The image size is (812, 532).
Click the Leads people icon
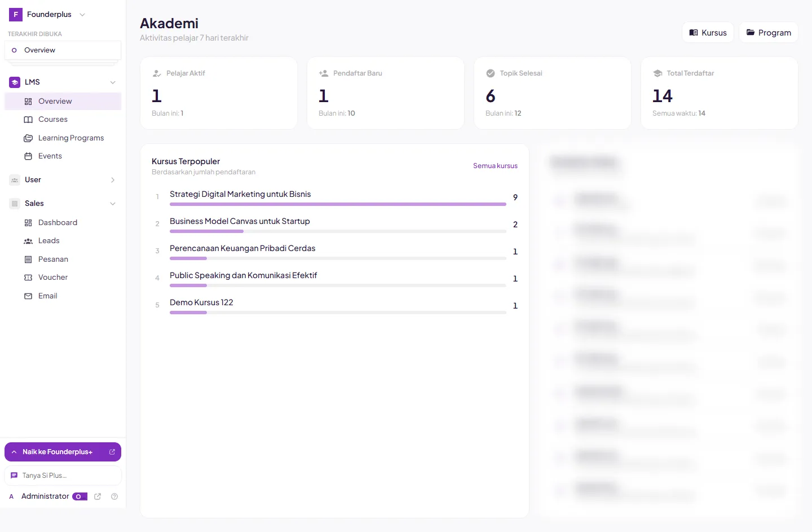click(x=28, y=241)
